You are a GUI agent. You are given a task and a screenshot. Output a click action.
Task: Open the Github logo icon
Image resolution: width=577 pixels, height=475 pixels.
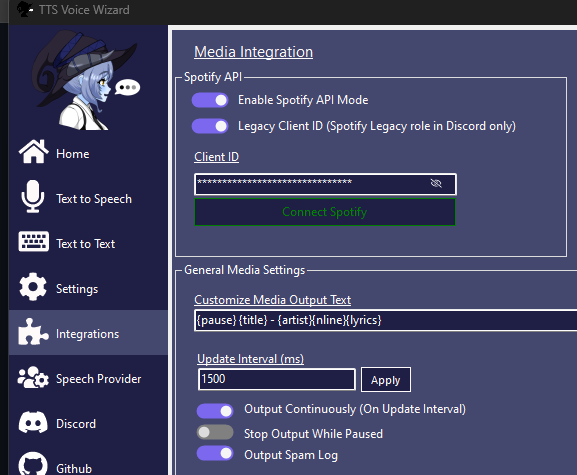click(x=33, y=464)
